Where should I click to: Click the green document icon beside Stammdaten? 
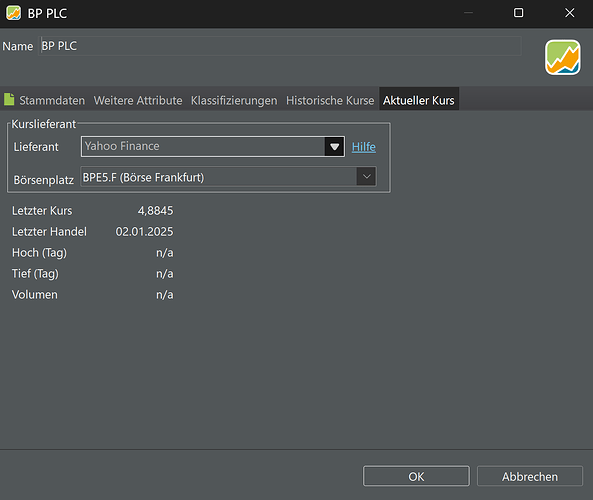9,99
